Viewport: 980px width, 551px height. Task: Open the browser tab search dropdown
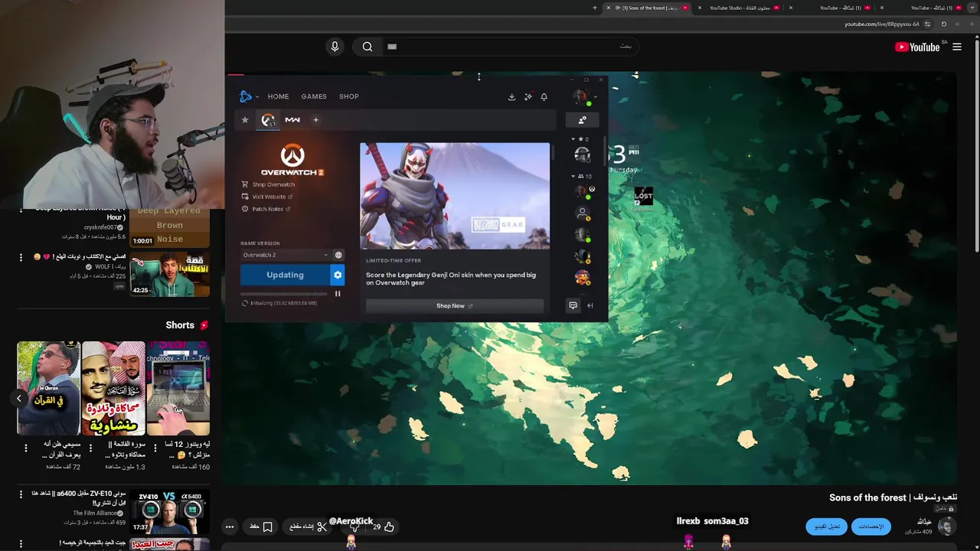pos(972,8)
